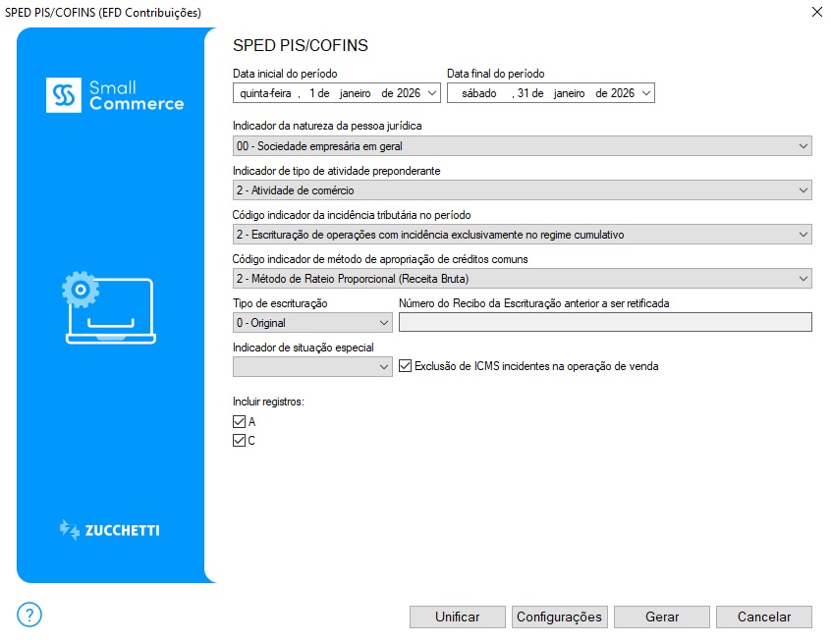Click the help question mark icon

pyautogui.click(x=29, y=615)
